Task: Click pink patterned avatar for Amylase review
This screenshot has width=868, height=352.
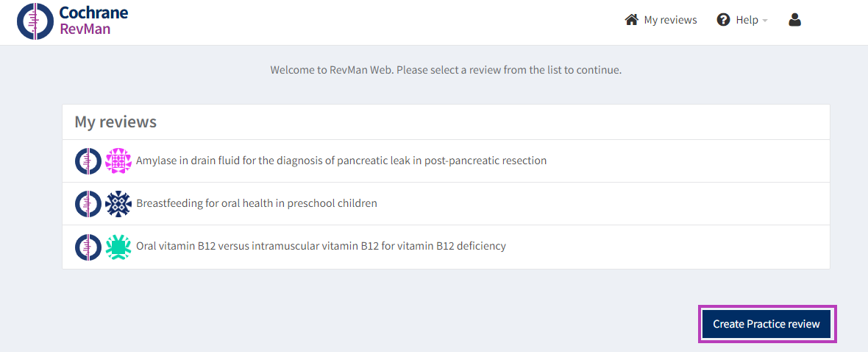Action: [x=118, y=161]
